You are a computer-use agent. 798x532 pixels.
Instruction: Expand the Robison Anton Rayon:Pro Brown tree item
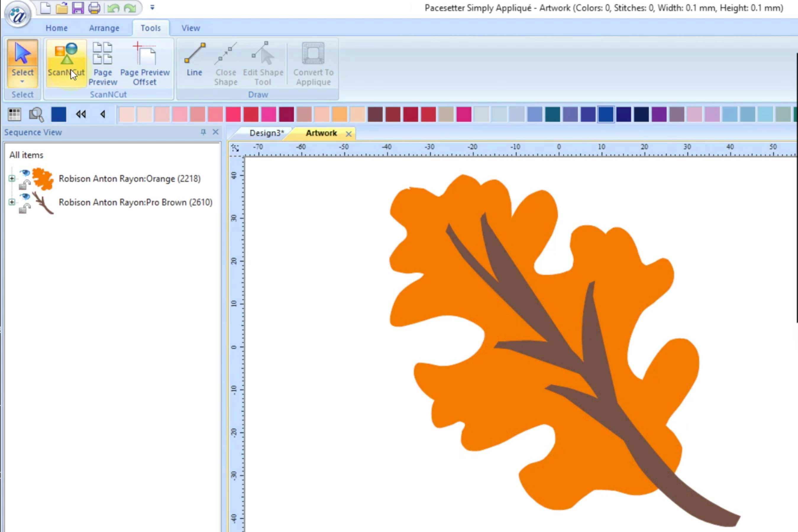pos(12,203)
